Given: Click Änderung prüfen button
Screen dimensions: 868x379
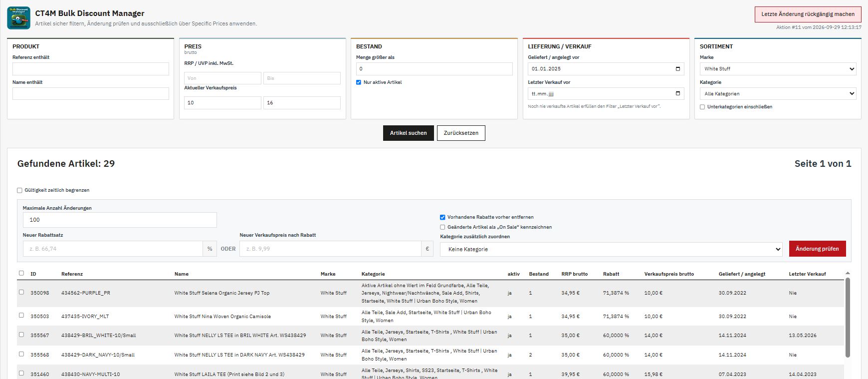Looking at the screenshot, I should pyautogui.click(x=817, y=249).
